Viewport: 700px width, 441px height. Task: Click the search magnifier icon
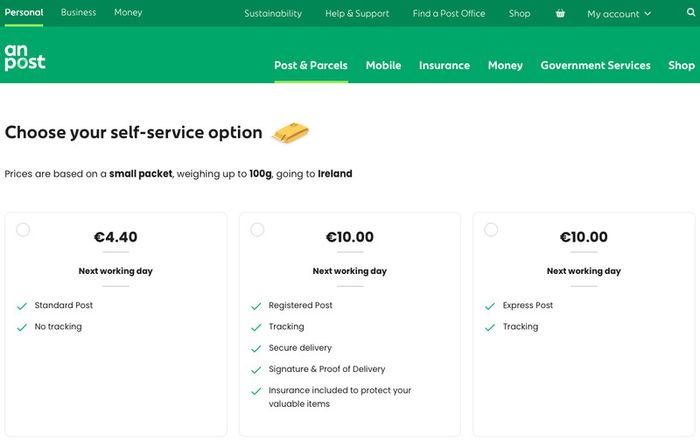[691, 12]
